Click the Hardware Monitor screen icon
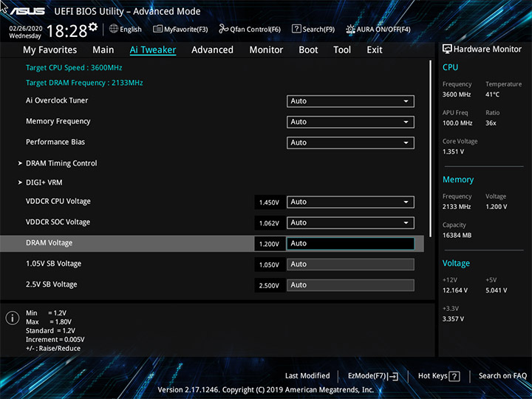This screenshot has width=532, height=399. [x=447, y=50]
